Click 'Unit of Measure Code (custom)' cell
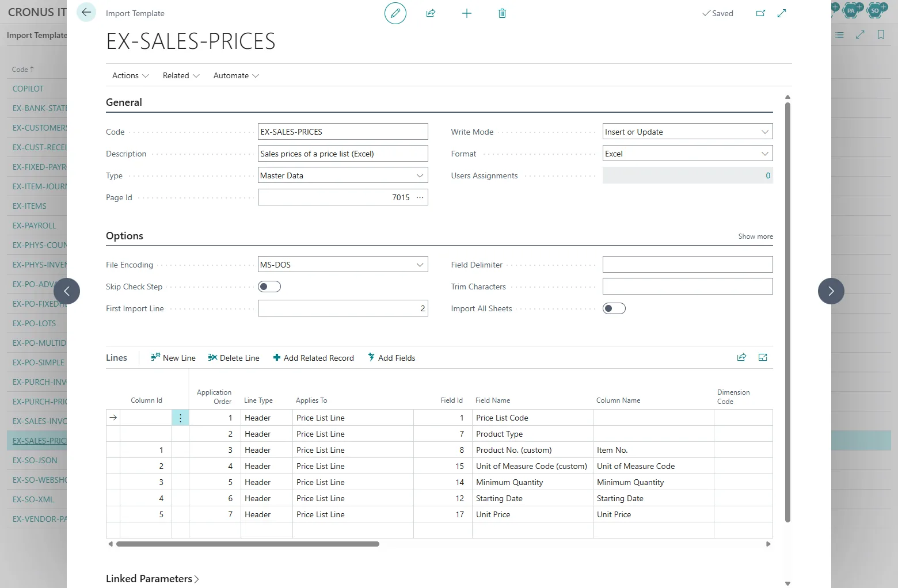 coord(532,466)
